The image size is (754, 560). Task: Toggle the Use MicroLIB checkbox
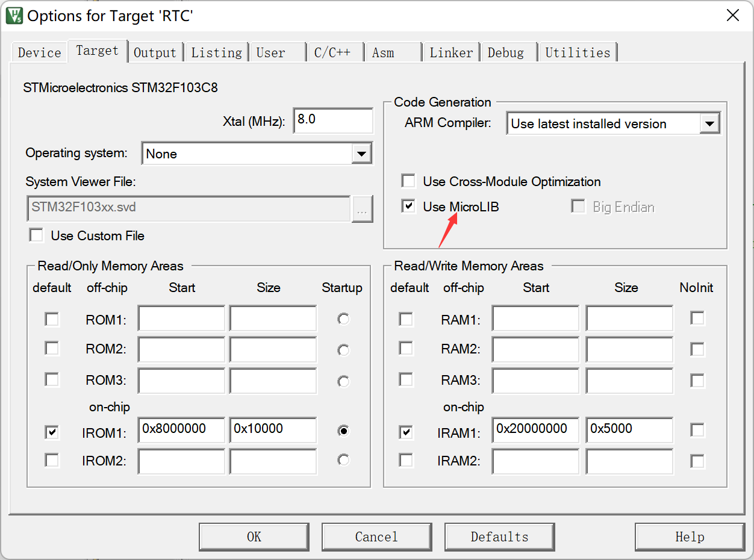click(x=409, y=207)
